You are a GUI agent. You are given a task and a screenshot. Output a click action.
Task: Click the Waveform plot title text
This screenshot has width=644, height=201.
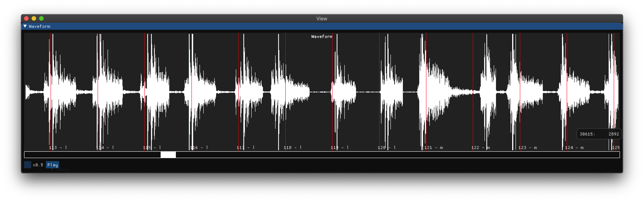pos(321,37)
